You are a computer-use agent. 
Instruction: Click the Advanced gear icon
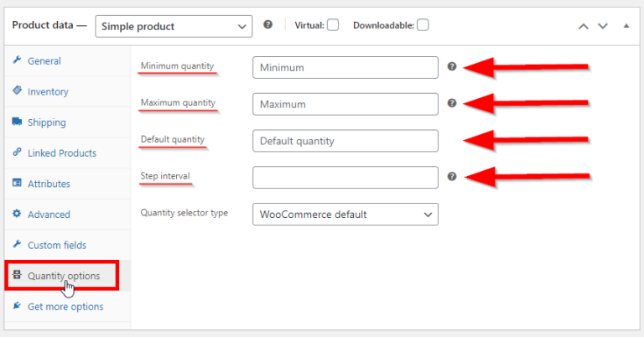click(17, 215)
